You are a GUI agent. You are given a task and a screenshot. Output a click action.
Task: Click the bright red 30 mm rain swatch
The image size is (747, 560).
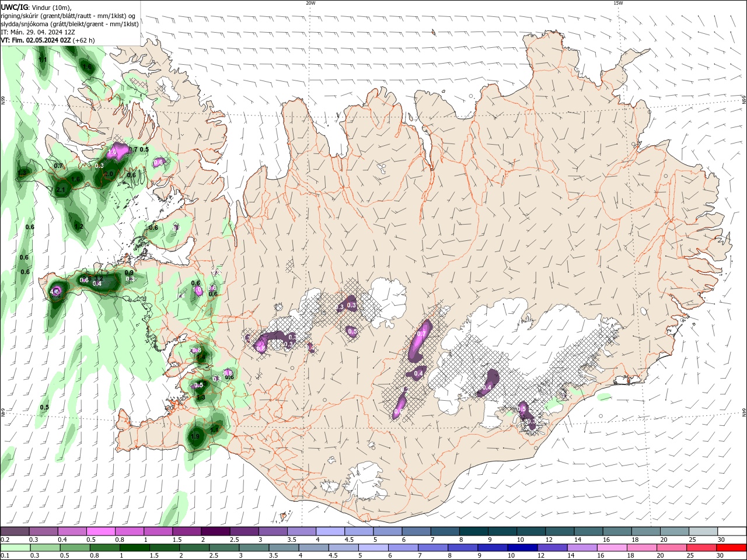pos(732,548)
